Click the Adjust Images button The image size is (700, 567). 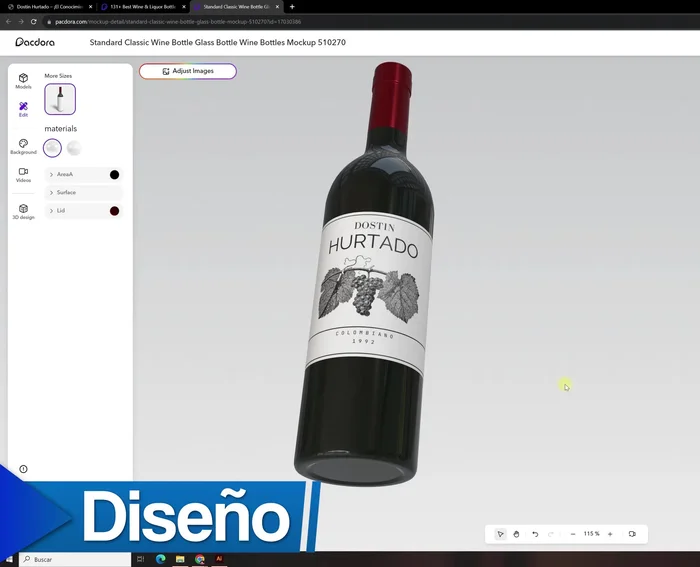coord(188,71)
